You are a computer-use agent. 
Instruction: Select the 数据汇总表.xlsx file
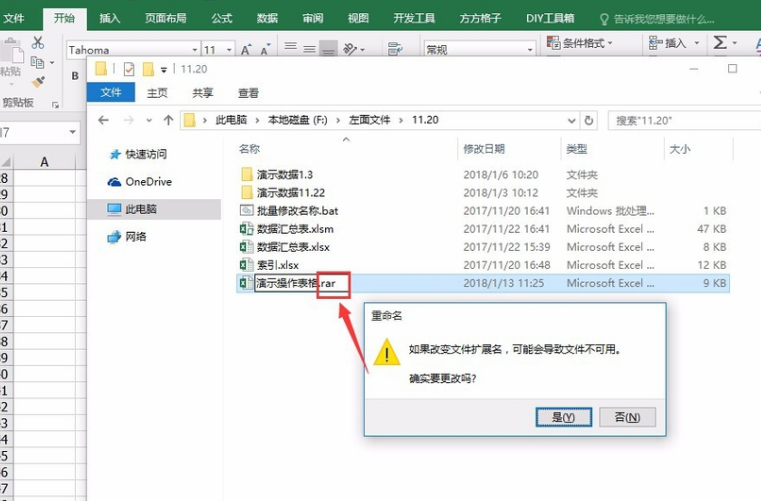click(285, 247)
